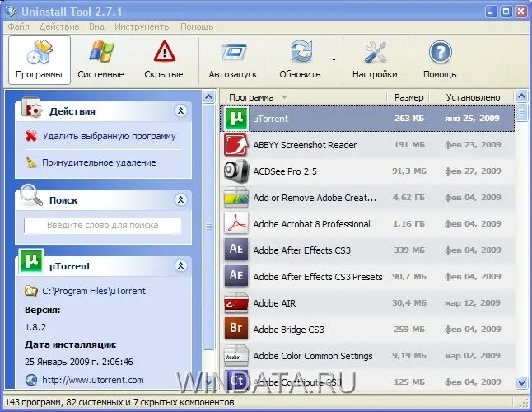Open the Файл menu

click(x=19, y=26)
